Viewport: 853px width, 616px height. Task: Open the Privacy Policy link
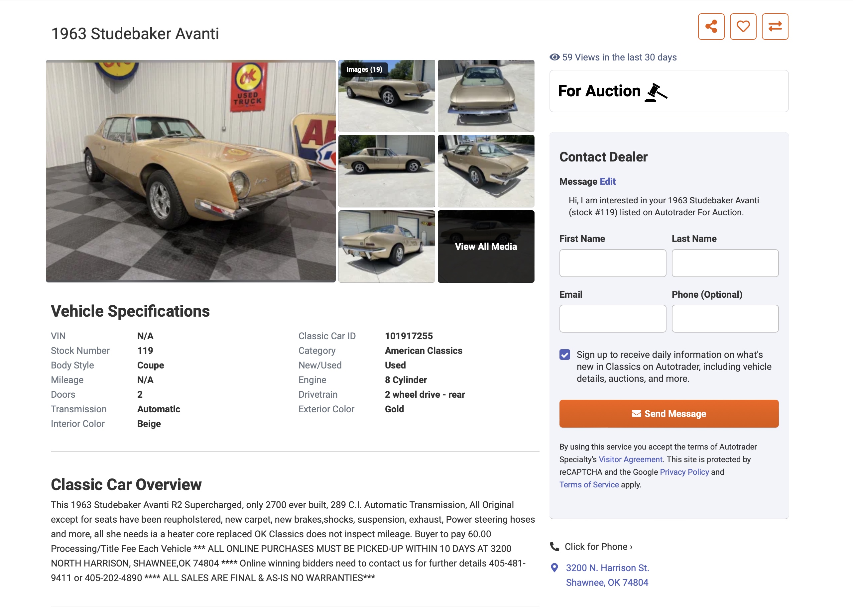pyautogui.click(x=684, y=472)
